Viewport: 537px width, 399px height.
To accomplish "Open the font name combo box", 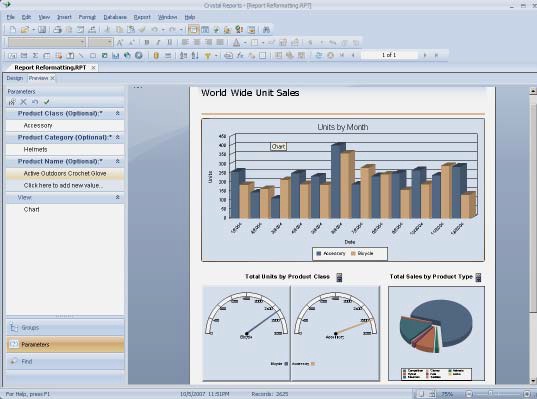I will tap(47, 42).
